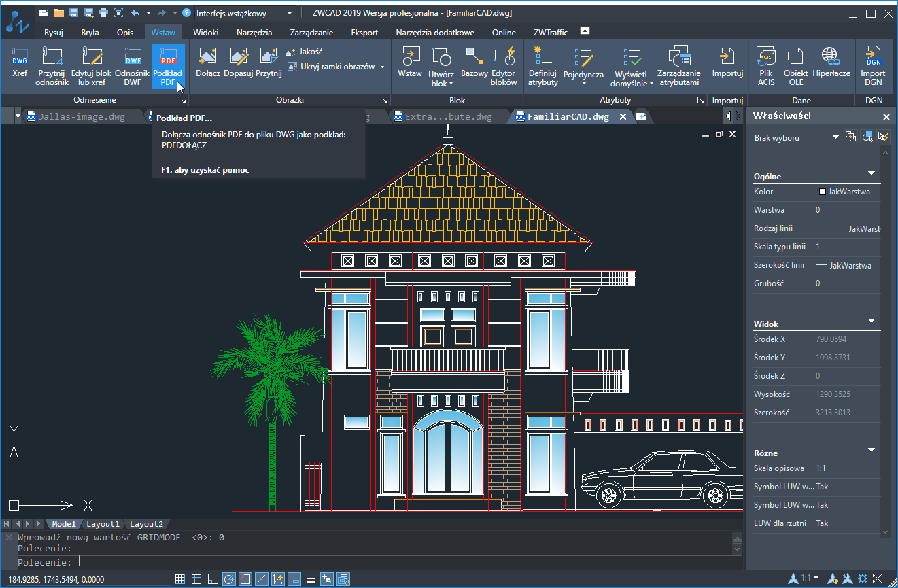Click the Obiekt OLE icon
The width and height of the screenshot is (898, 588).
click(x=795, y=61)
